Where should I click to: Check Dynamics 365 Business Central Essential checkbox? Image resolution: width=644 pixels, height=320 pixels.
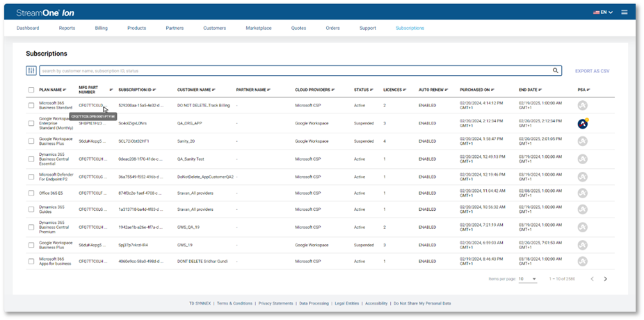coord(31,159)
